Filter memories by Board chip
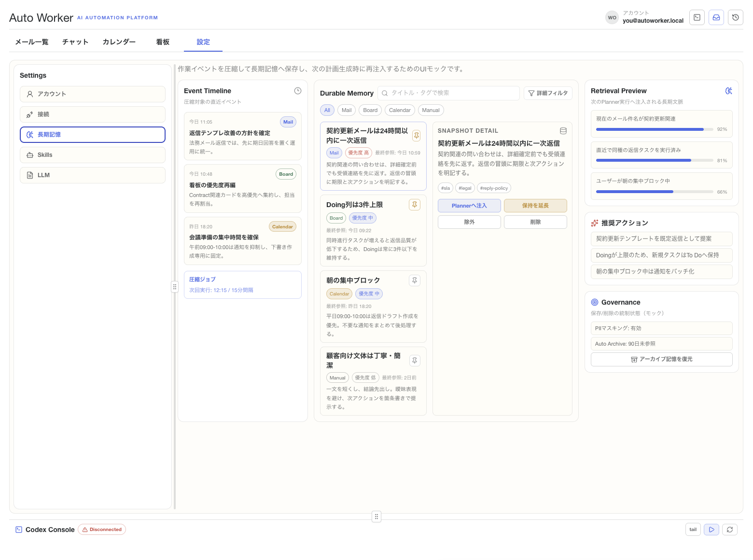Image resolution: width=753 pixels, height=560 pixels. (x=370, y=110)
